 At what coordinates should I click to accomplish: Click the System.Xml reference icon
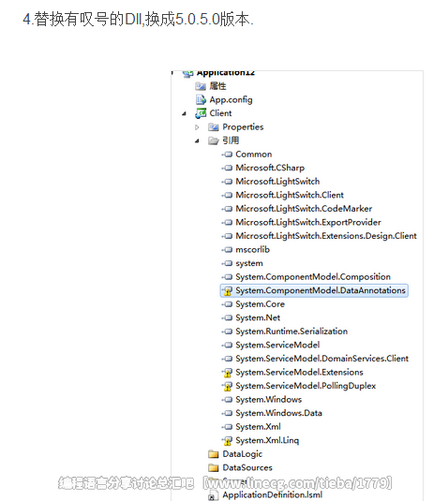click(x=227, y=427)
